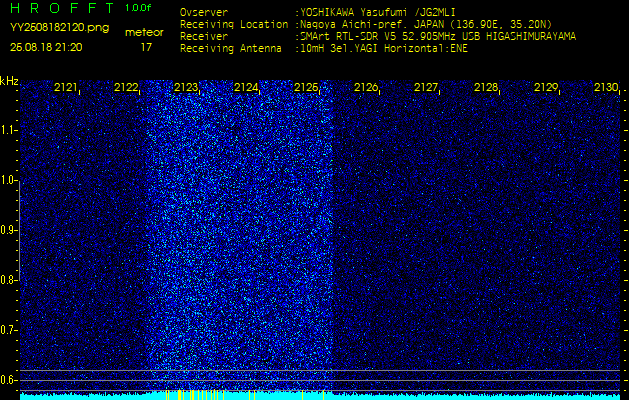Viewport: 629px width, 400px height.
Task: Click the Receiver field label
Action: click(x=204, y=37)
